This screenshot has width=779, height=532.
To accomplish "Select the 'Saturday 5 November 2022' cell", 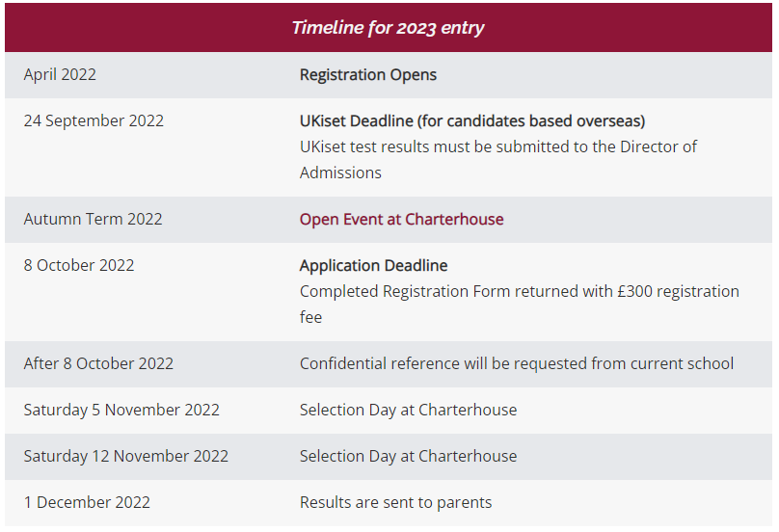I will pos(121,410).
